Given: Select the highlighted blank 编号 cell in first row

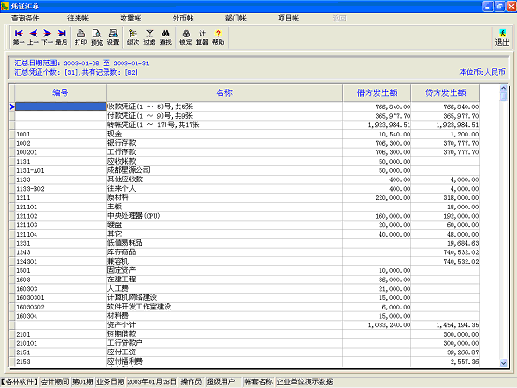Looking at the screenshot, I should [x=60, y=107].
